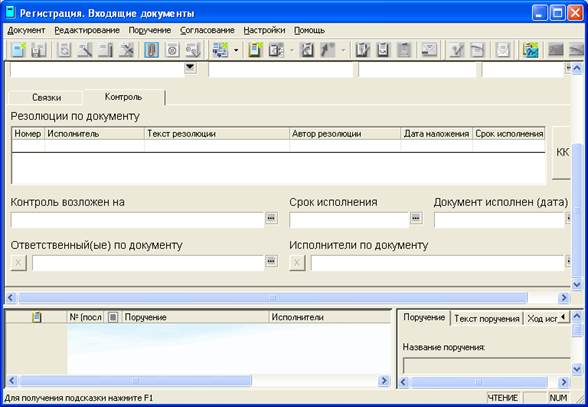Viewport: 588px width, 407px height.
Task: Click the Дата наложения column header
Action: point(436,134)
